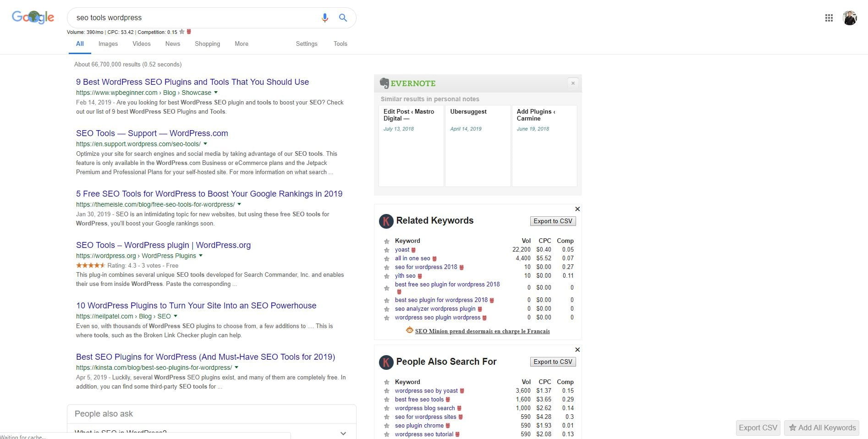Export People Also Search For to CSV

point(553,362)
